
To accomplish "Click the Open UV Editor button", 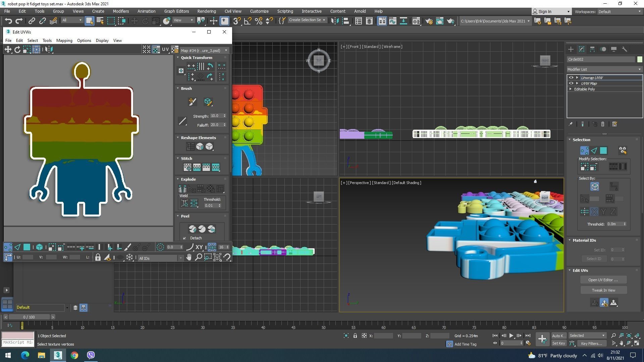I will (603, 280).
